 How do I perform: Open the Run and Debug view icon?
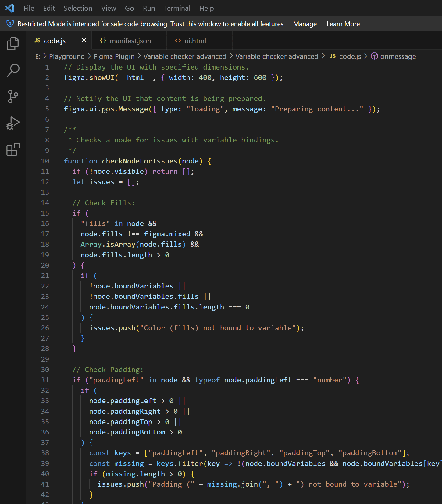[x=13, y=123]
